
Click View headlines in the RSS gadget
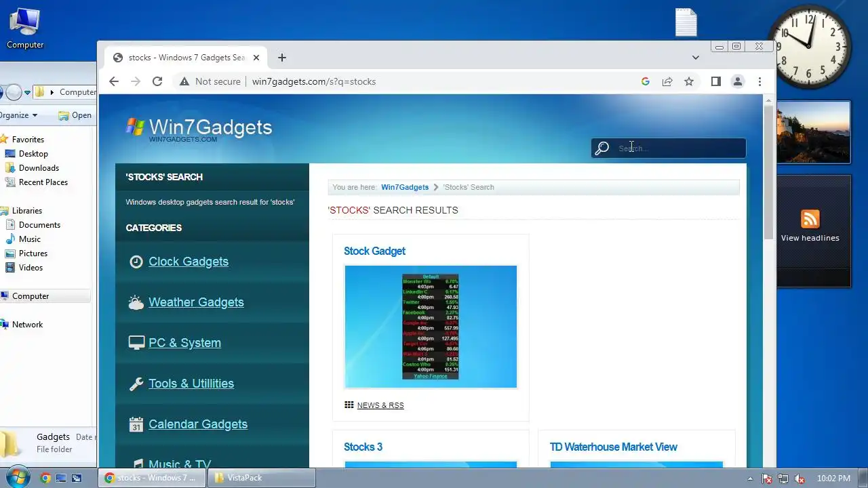[810, 238]
